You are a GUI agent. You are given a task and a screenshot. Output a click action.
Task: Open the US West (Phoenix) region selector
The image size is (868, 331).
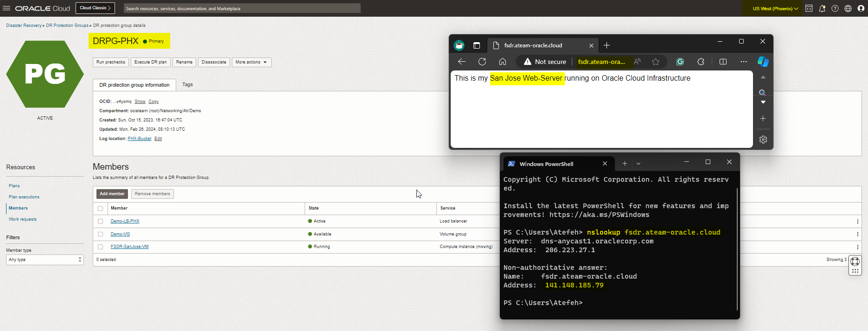(x=775, y=8)
